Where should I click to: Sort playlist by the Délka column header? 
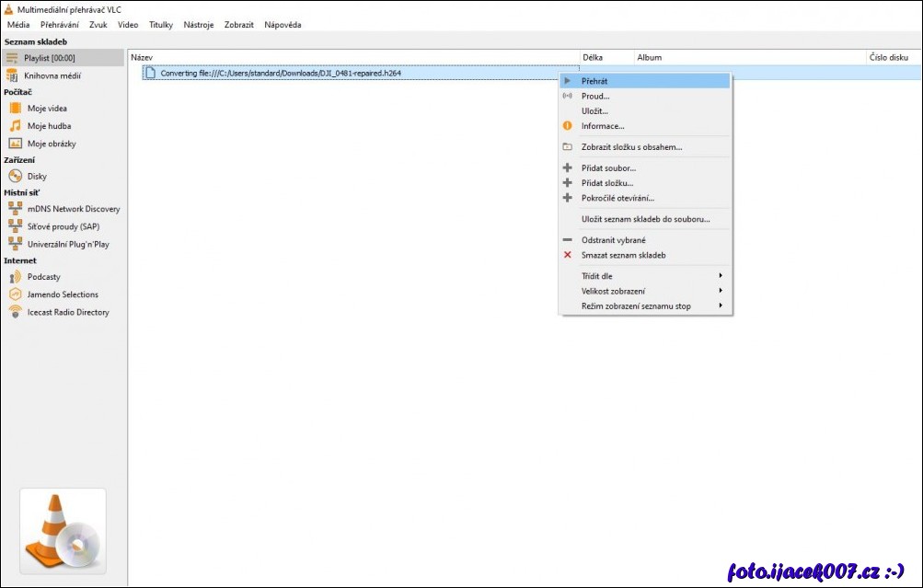(x=606, y=57)
